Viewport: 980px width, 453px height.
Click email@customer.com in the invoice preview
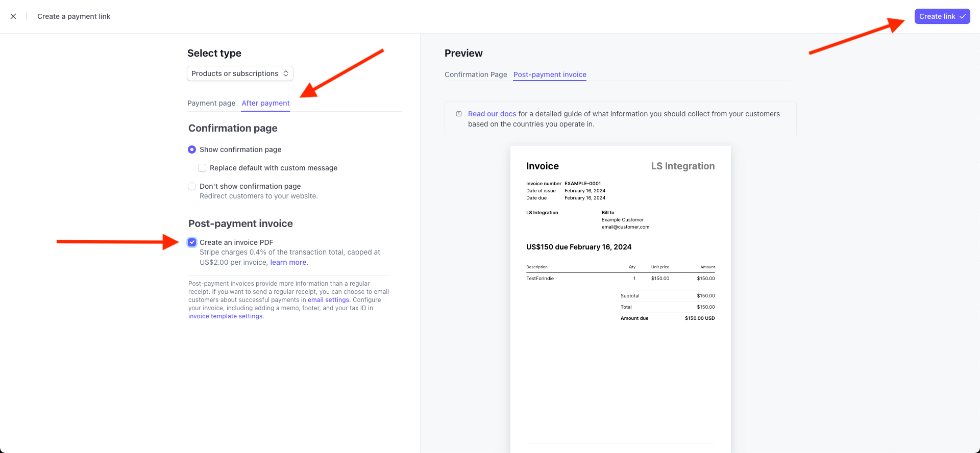[625, 227]
